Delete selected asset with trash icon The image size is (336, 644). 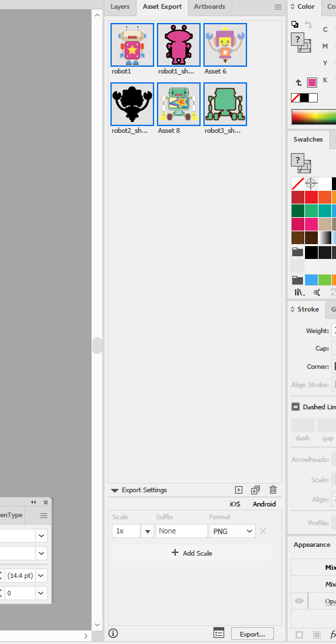tap(273, 490)
